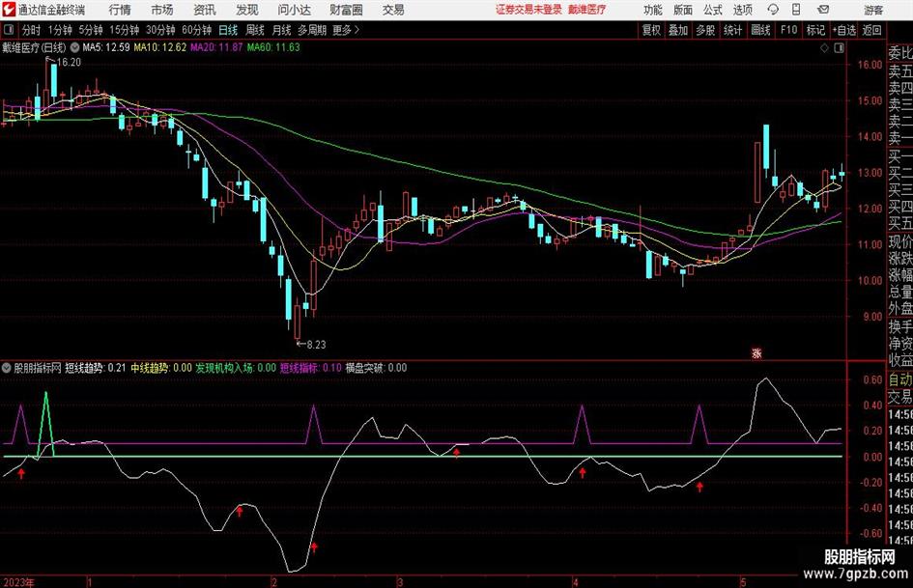Toggle the side panel icon right of the diamond

(839, 48)
